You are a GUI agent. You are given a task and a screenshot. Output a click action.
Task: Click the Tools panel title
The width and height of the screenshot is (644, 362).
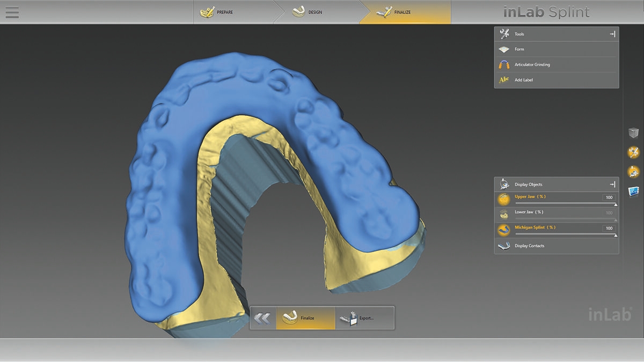click(519, 34)
